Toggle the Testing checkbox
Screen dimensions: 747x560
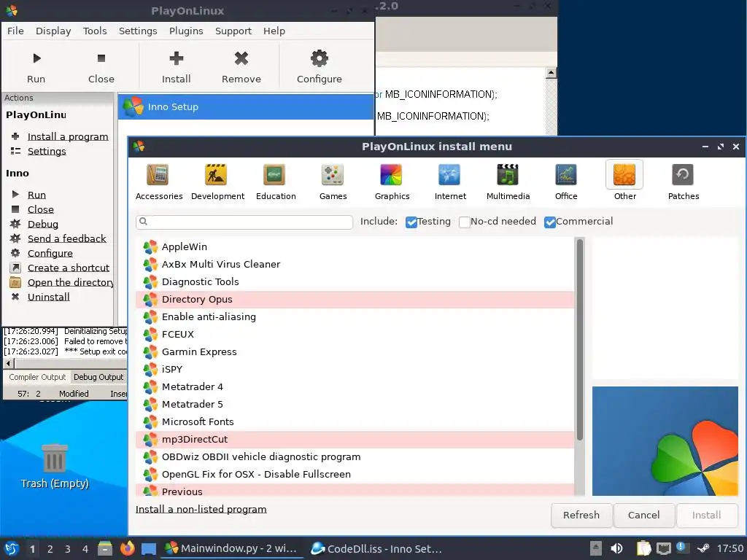point(411,222)
